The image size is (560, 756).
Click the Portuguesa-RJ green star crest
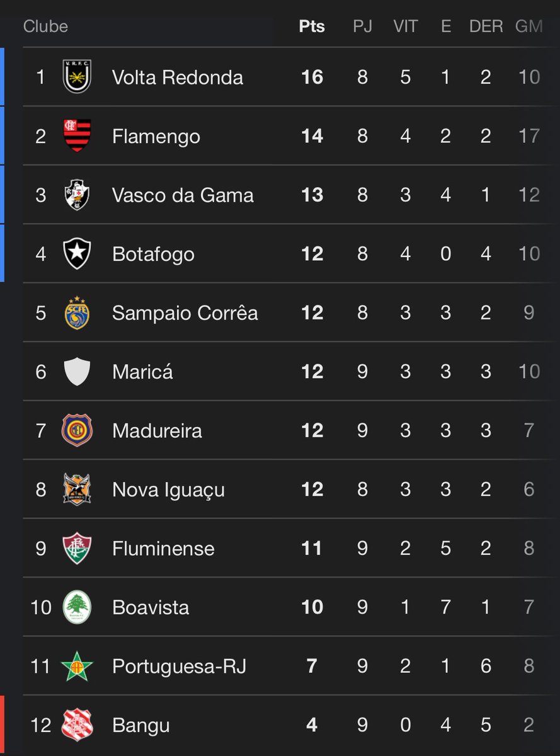click(77, 666)
